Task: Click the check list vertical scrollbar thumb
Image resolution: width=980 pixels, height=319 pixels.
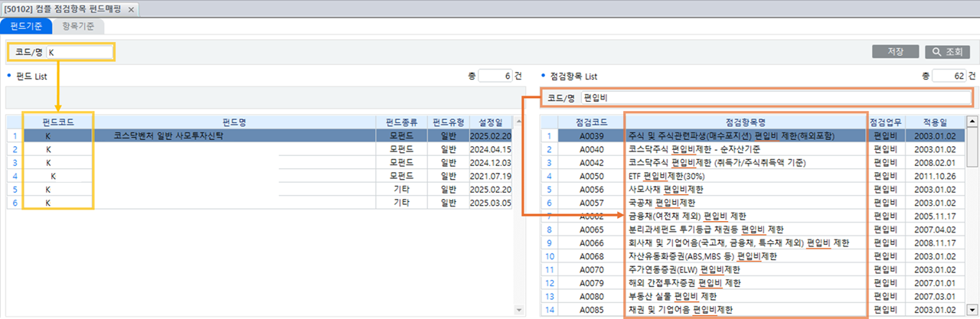Action: point(972,147)
